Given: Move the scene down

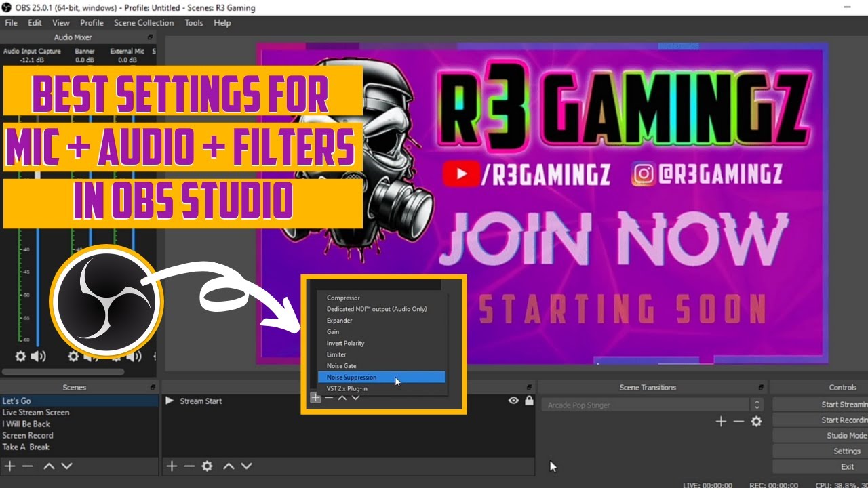Looking at the screenshot, I should point(66,466).
